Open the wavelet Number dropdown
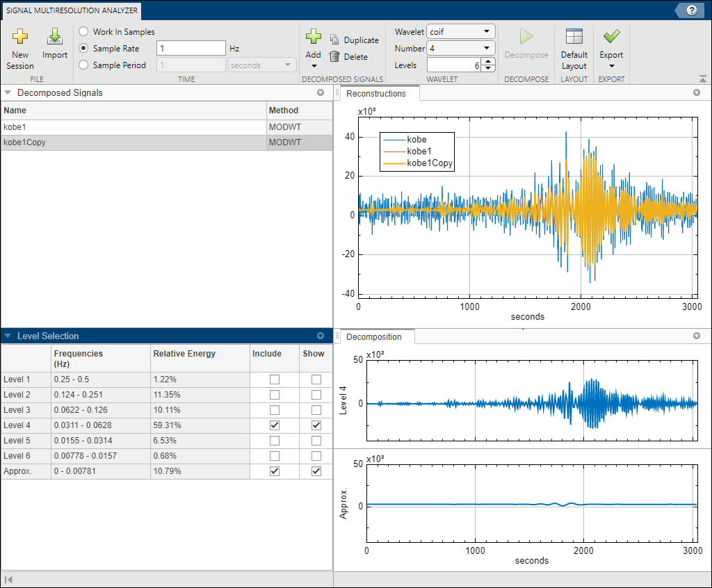This screenshot has width=712, height=588. 460,49
